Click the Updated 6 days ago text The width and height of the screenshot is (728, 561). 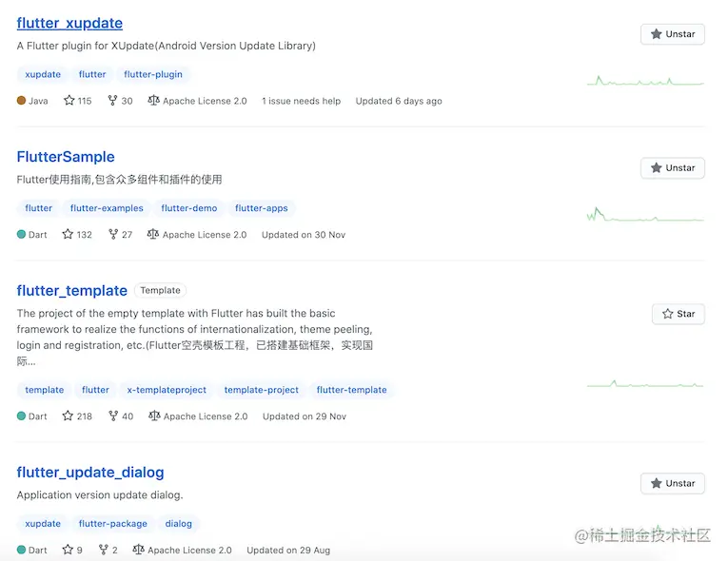pyautogui.click(x=399, y=101)
